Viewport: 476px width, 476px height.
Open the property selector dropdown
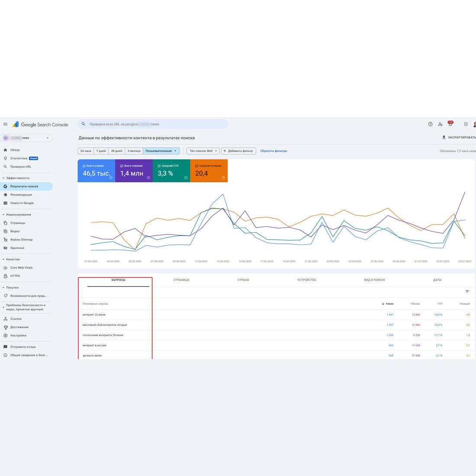tap(26, 138)
